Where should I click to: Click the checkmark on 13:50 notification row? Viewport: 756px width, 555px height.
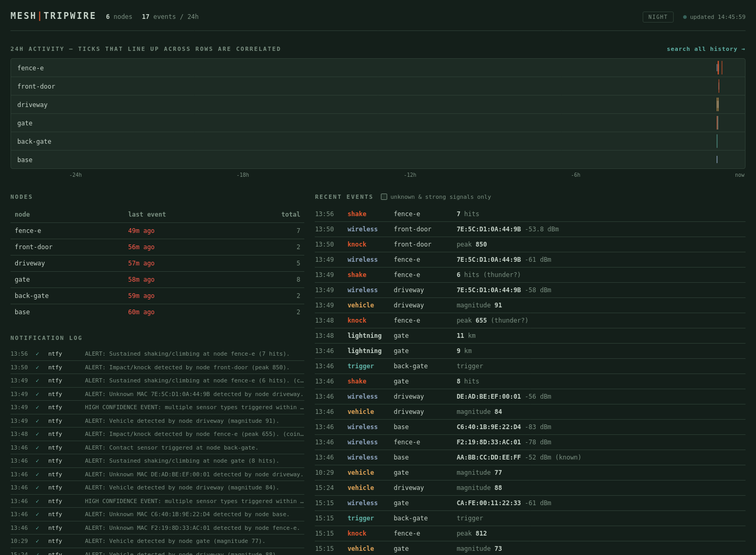[37, 368]
